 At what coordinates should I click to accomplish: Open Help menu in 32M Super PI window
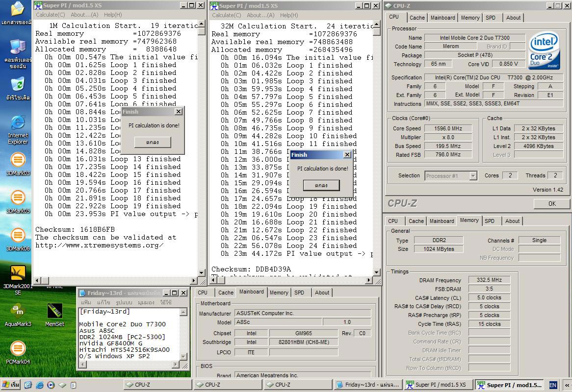(x=289, y=15)
